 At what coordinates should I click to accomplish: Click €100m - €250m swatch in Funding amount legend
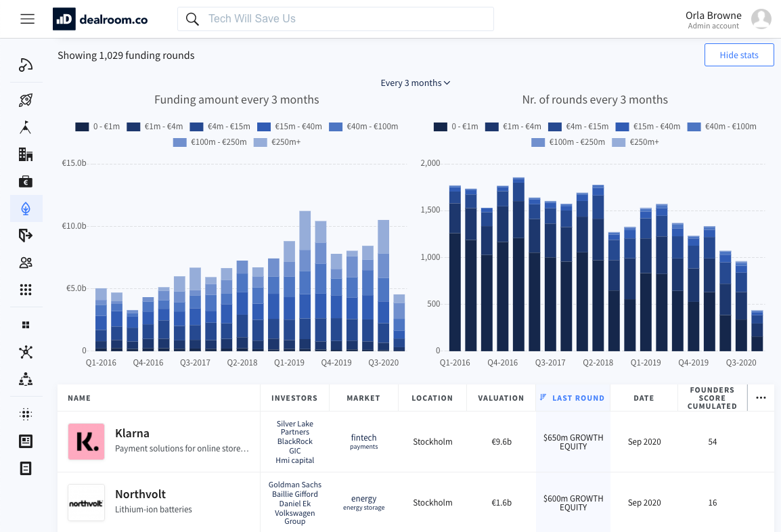(x=180, y=142)
